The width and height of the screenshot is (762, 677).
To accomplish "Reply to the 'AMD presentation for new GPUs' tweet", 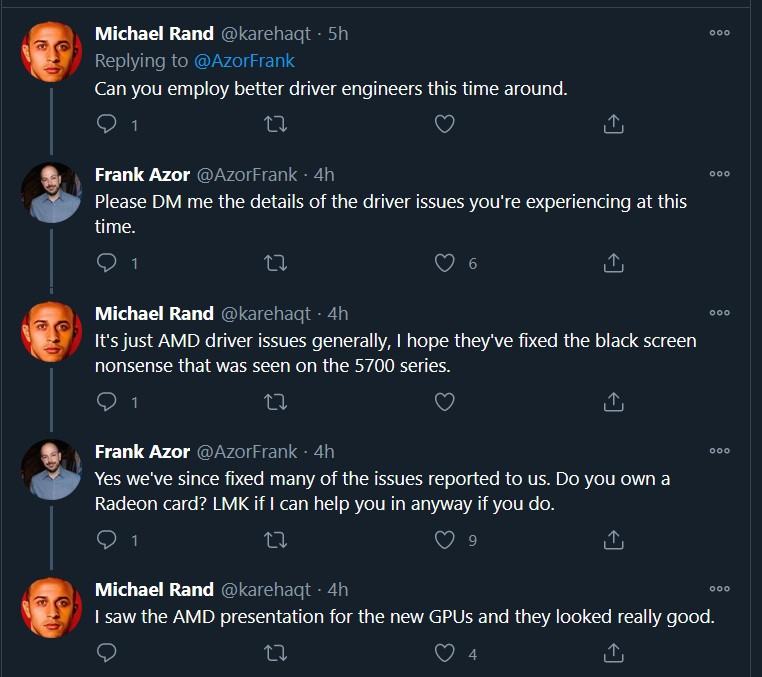I will [107, 654].
